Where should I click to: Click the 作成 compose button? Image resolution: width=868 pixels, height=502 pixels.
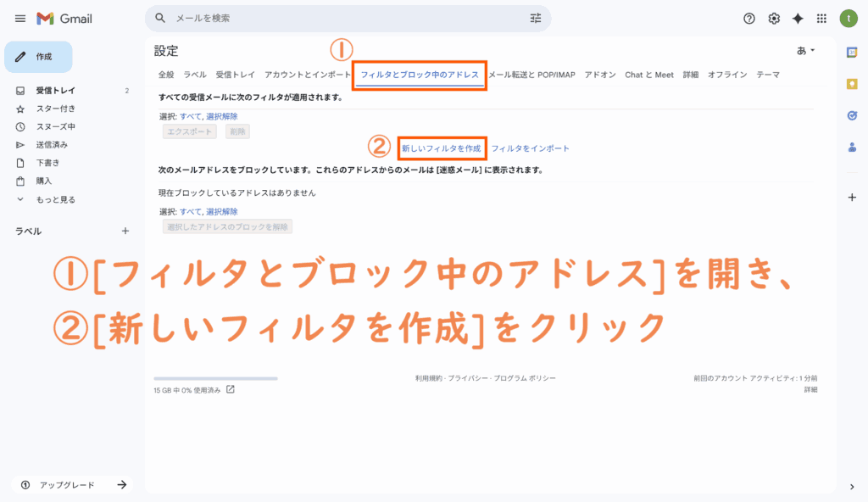[38, 57]
